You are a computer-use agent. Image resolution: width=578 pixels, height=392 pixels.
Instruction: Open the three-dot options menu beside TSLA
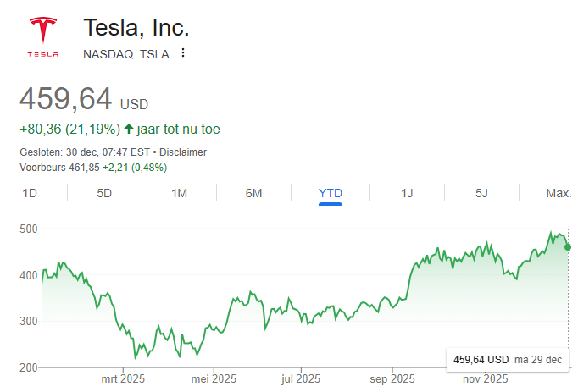tap(182, 53)
